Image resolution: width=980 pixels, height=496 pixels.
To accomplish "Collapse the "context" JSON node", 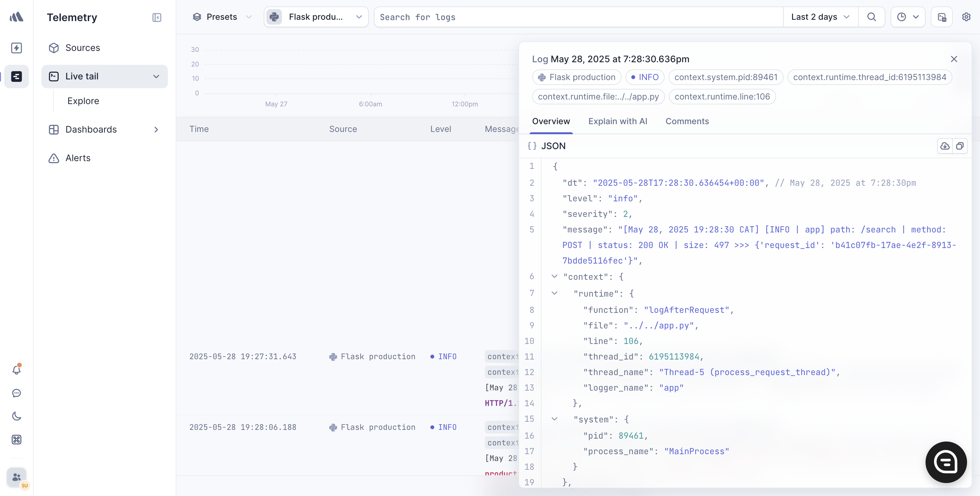I will [555, 276].
